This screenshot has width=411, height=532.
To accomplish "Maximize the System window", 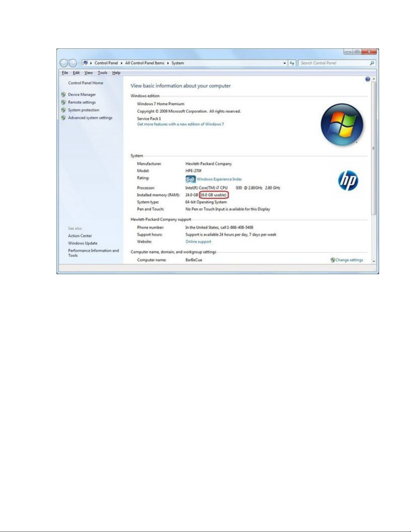I will 357,52.
